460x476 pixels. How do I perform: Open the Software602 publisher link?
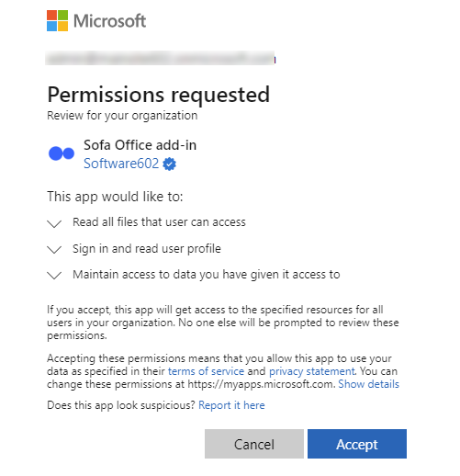[121, 164]
